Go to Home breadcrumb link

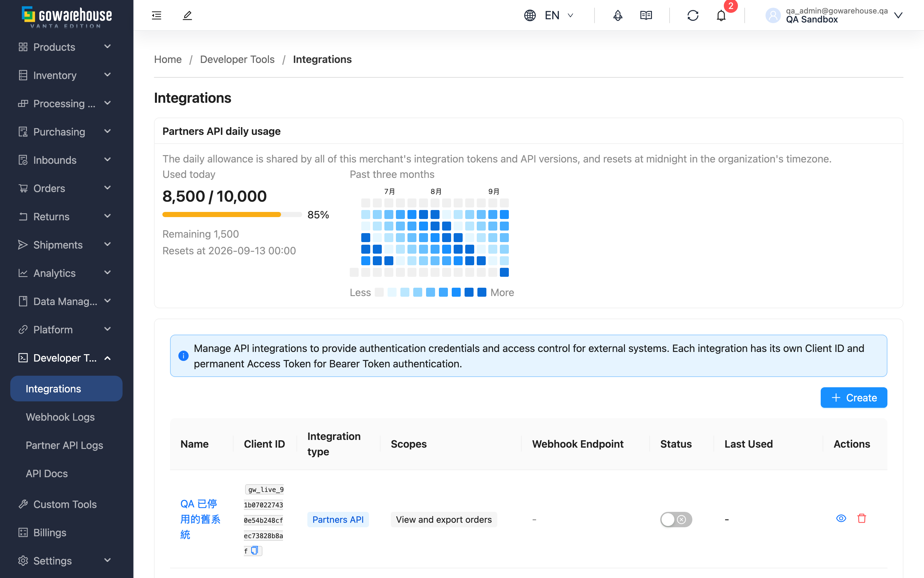click(167, 59)
